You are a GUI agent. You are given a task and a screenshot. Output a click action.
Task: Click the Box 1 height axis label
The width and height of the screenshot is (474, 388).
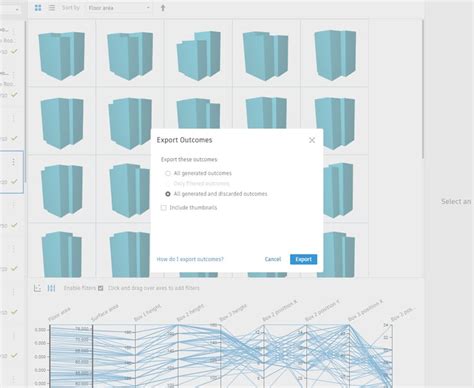(148, 312)
